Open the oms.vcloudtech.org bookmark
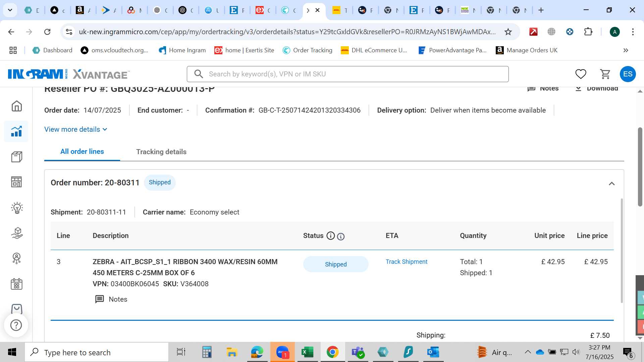The height and width of the screenshot is (362, 644). (x=114, y=50)
